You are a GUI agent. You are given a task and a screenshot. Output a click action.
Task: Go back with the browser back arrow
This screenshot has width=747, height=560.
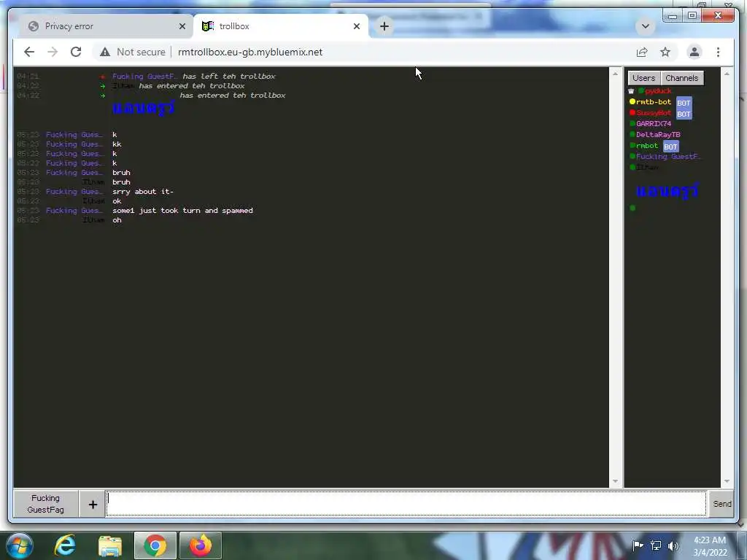coord(29,52)
